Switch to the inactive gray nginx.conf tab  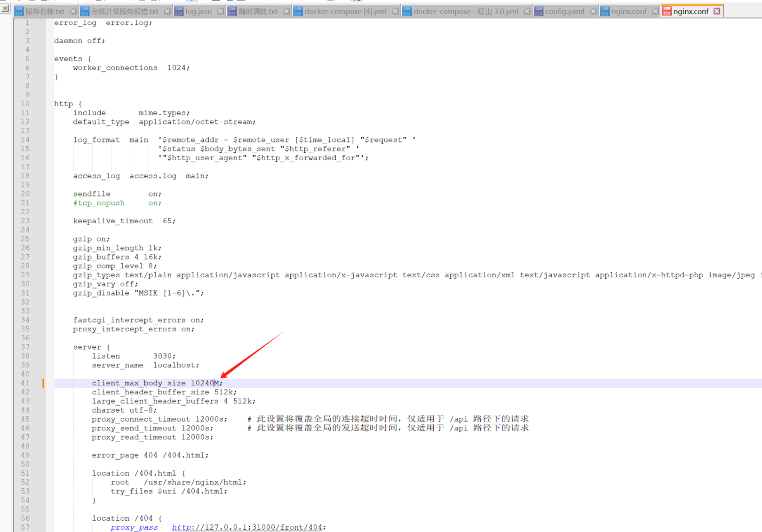click(629, 11)
